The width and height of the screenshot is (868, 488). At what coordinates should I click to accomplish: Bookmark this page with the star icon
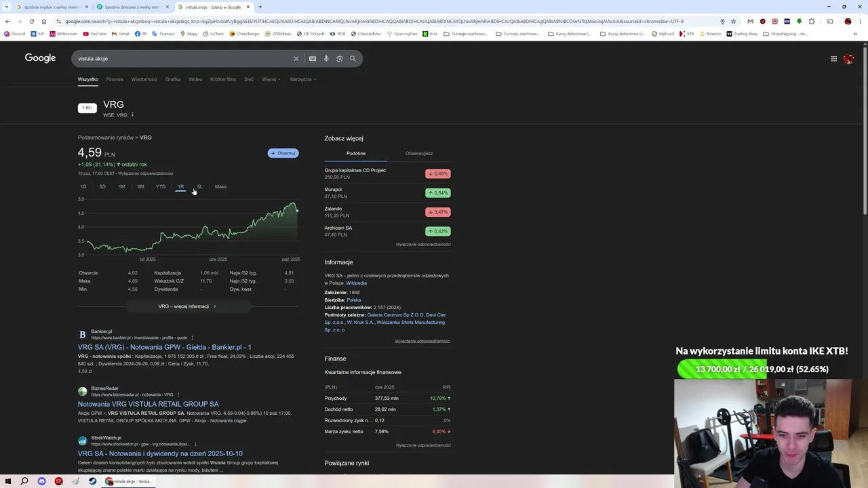coord(733,21)
